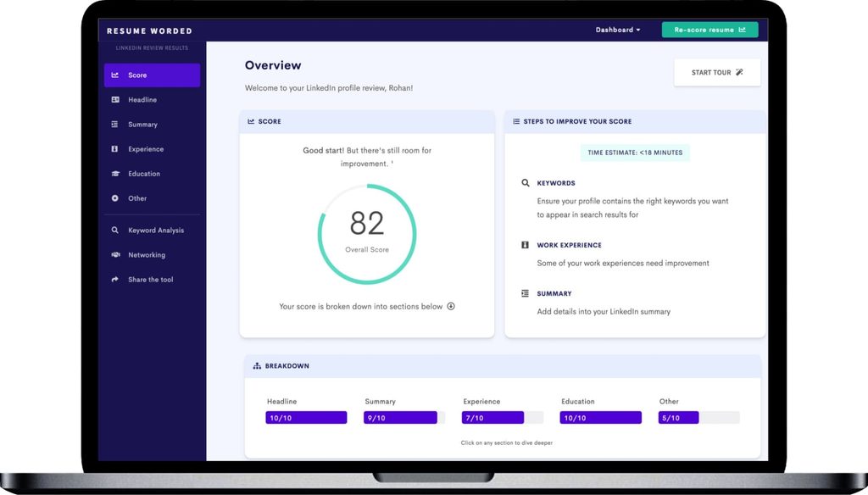This screenshot has height=495, width=868.
Task: Click the Breakdown hierarchy icon
Action: 257,366
